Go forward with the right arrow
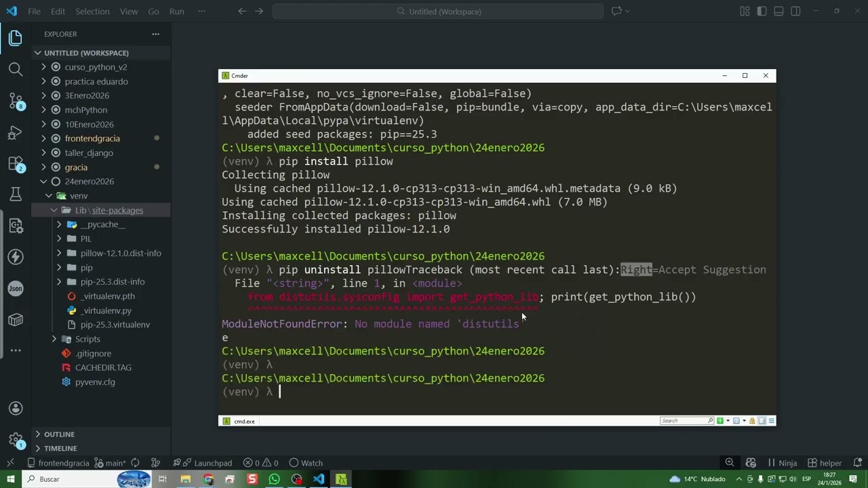Viewport: 868px width, 488px height. [x=260, y=12]
